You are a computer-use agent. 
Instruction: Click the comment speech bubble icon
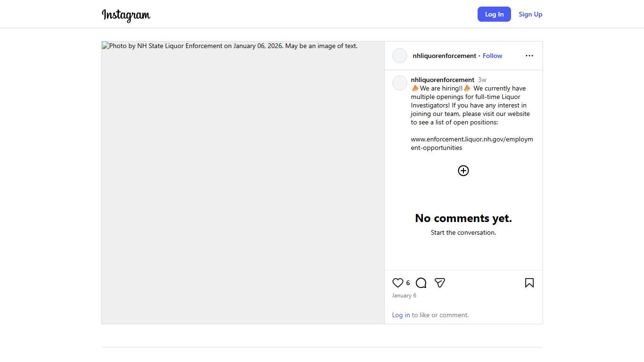[421, 283]
